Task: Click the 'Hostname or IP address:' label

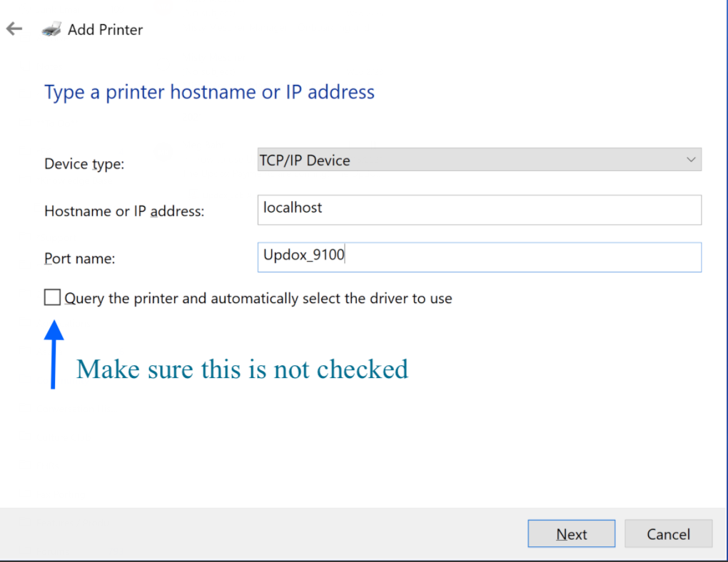Action: pyautogui.click(x=124, y=211)
